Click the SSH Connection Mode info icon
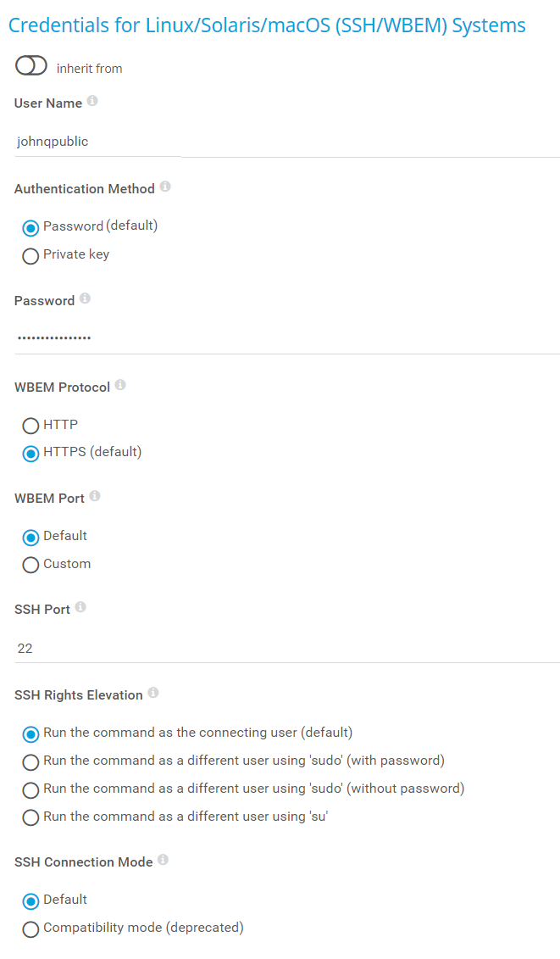 (164, 860)
